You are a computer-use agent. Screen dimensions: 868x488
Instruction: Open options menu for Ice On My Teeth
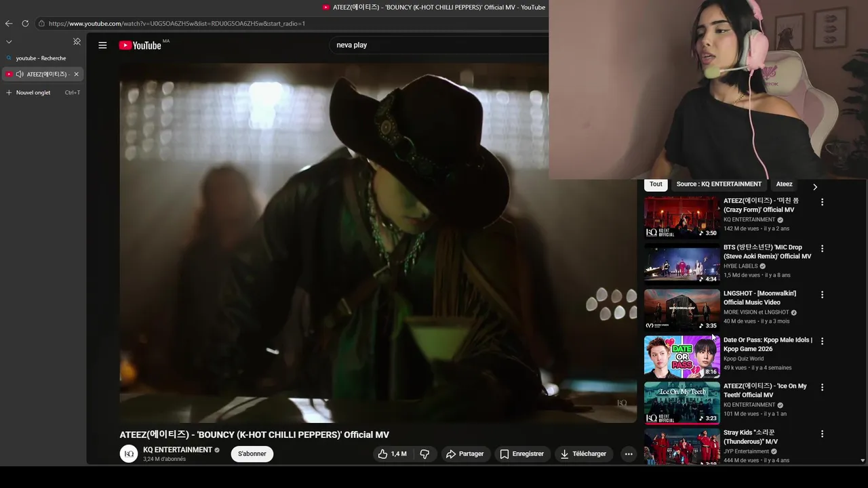tap(822, 387)
